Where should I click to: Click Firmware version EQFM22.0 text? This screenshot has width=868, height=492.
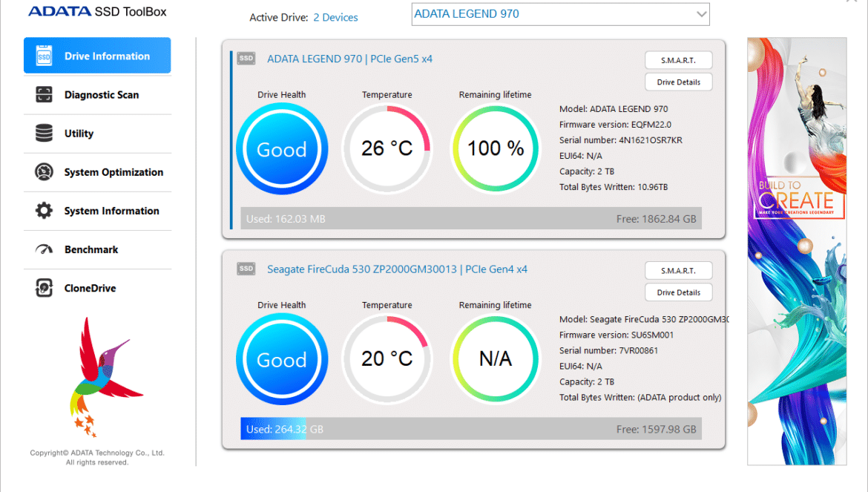tap(615, 125)
